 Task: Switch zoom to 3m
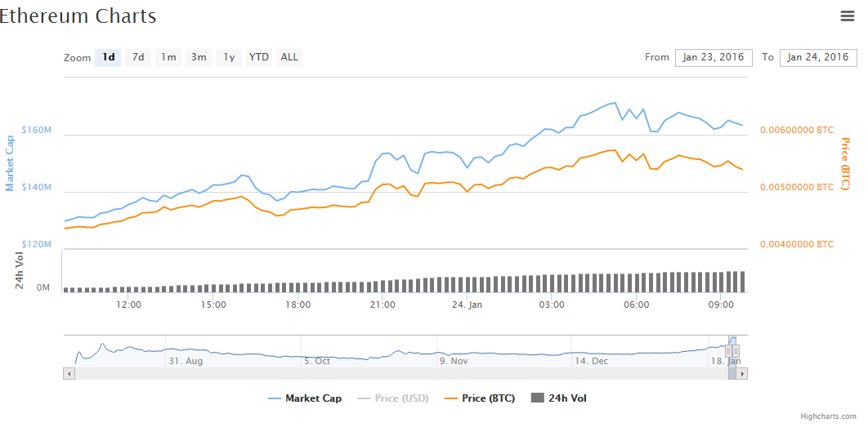point(199,57)
